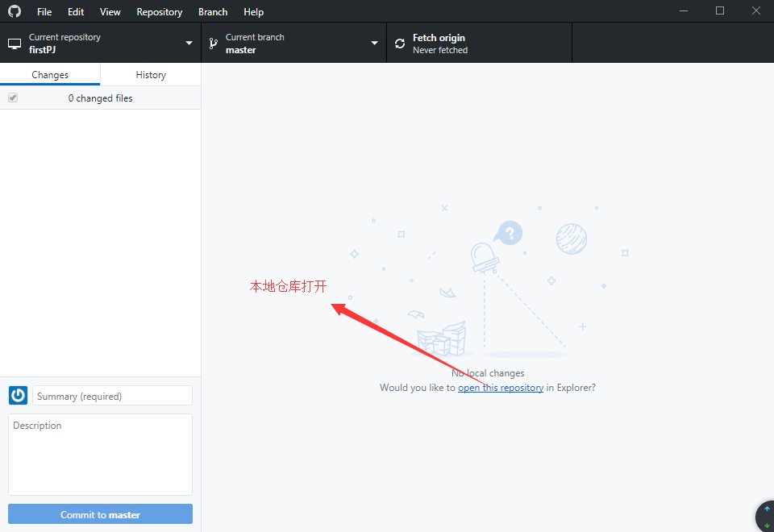Open the View menu
Image resolution: width=774 pixels, height=532 pixels.
(x=110, y=11)
